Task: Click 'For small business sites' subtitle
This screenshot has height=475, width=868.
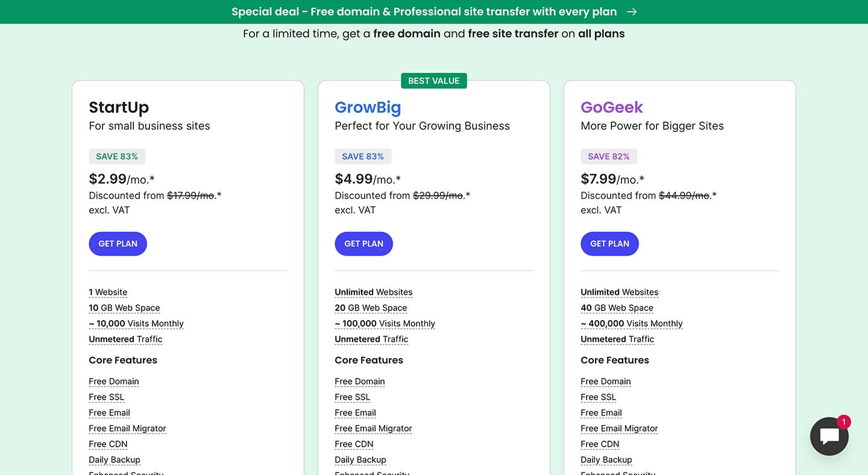Action: click(x=149, y=126)
